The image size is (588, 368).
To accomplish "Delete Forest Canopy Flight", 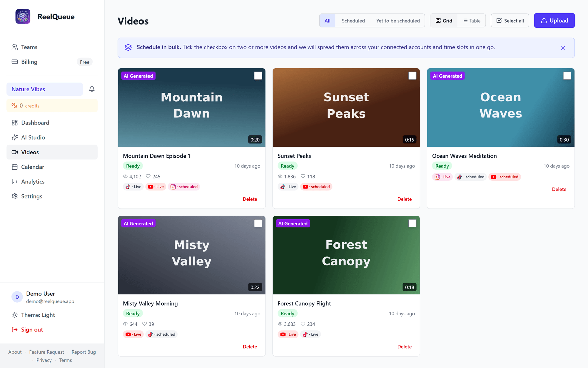I will (x=405, y=347).
